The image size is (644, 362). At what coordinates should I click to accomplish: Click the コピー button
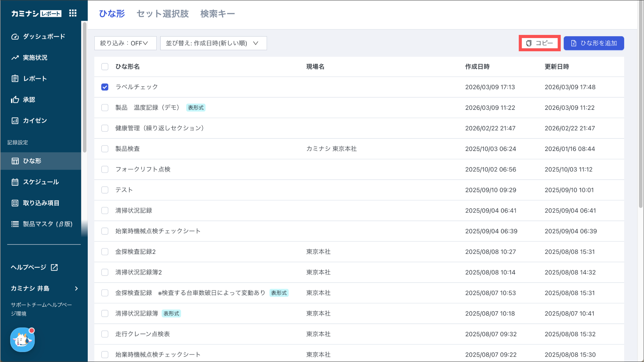pyautogui.click(x=539, y=43)
